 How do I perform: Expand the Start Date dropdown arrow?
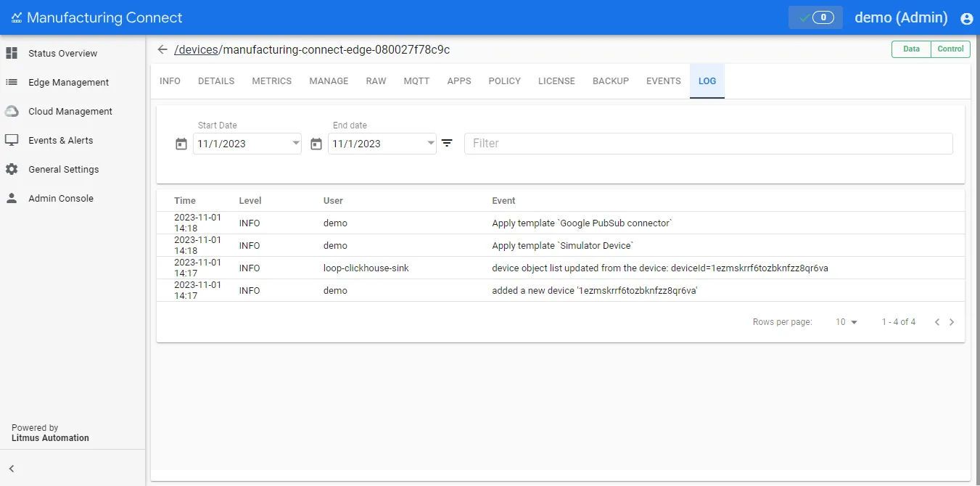click(296, 143)
